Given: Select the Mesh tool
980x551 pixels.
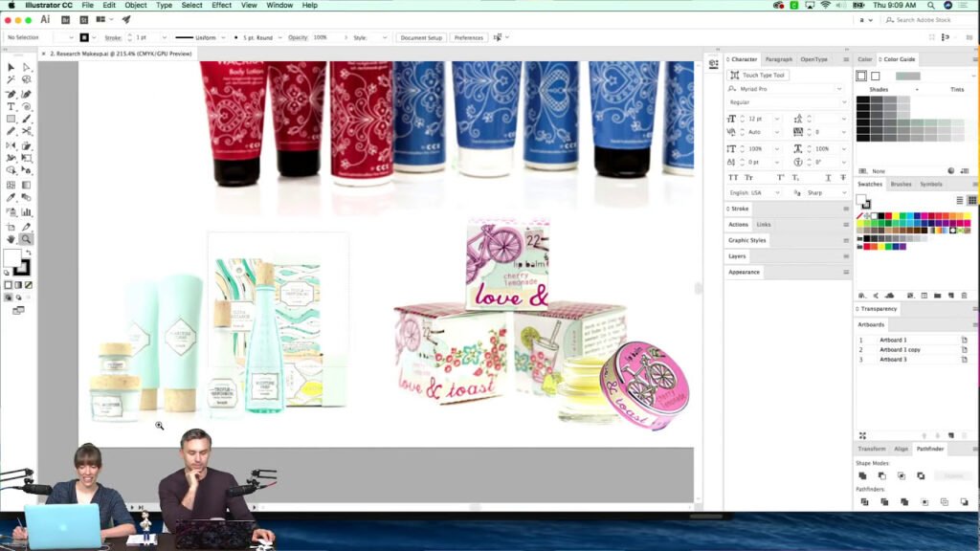Looking at the screenshot, I should tap(11, 185).
